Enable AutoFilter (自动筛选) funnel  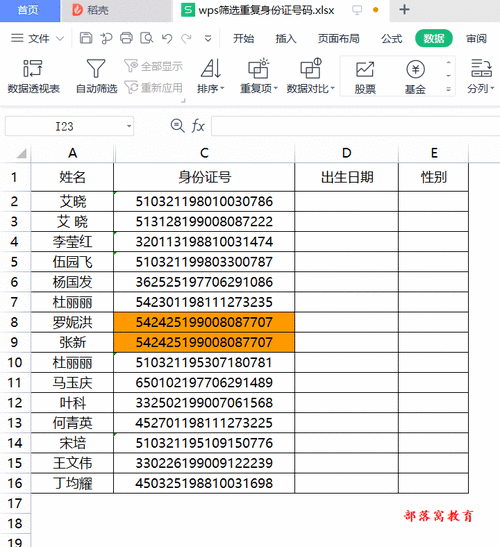[x=96, y=77]
